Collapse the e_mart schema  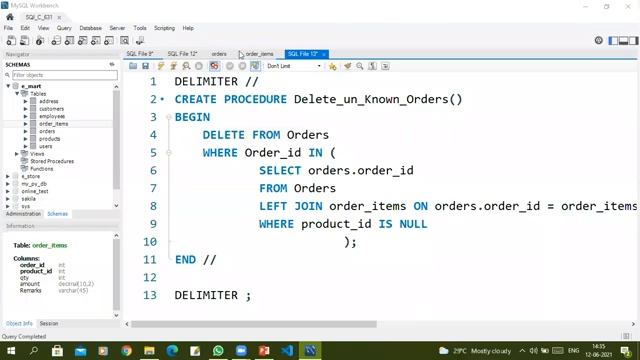(x=8, y=86)
